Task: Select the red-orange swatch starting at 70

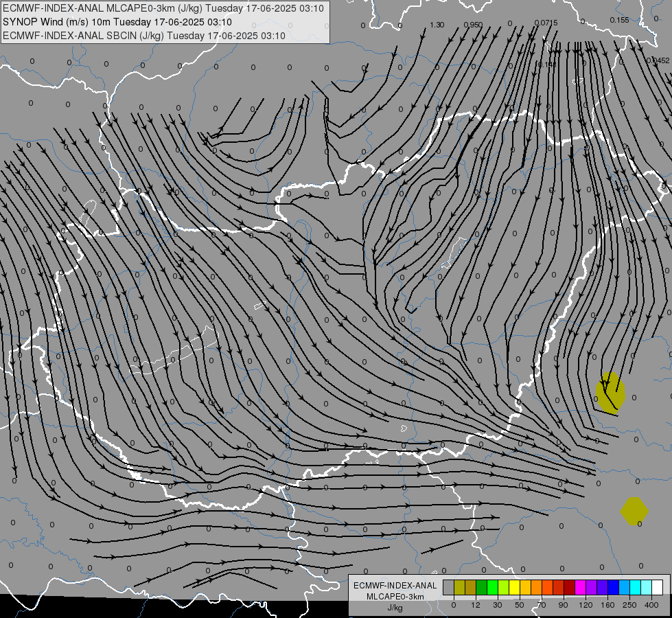Action: 547,587
